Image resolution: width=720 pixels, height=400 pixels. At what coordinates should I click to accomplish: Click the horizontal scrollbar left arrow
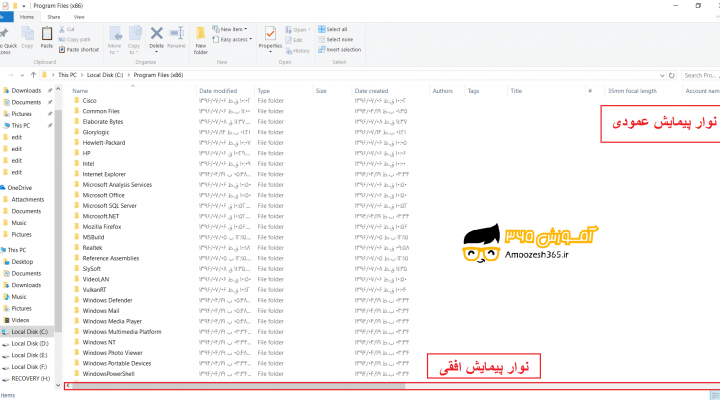click(68, 386)
